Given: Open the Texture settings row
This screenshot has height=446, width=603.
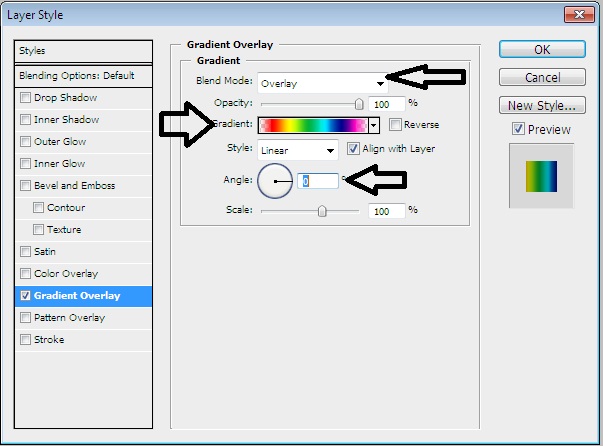Looking at the screenshot, I should pos(64,230).
